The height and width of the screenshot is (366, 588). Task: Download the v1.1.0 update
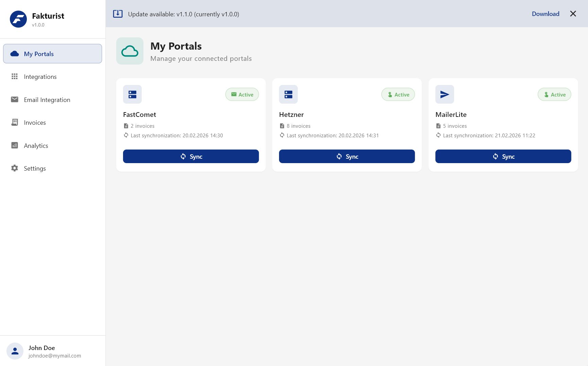[x=545, y=14]
